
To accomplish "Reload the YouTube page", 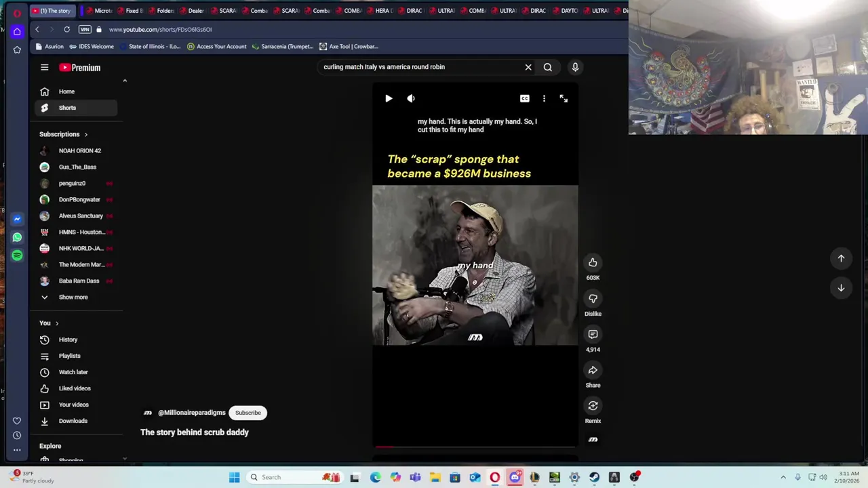I will (66, 29).
